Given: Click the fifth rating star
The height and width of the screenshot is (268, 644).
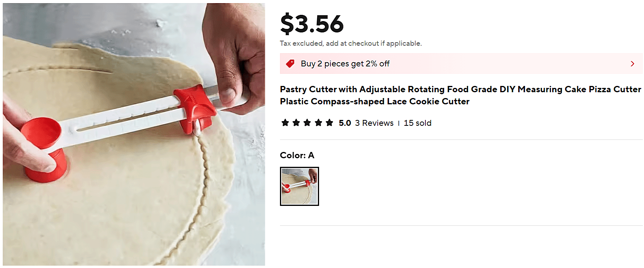Looking at the screenshot, I should pos(330,123).
